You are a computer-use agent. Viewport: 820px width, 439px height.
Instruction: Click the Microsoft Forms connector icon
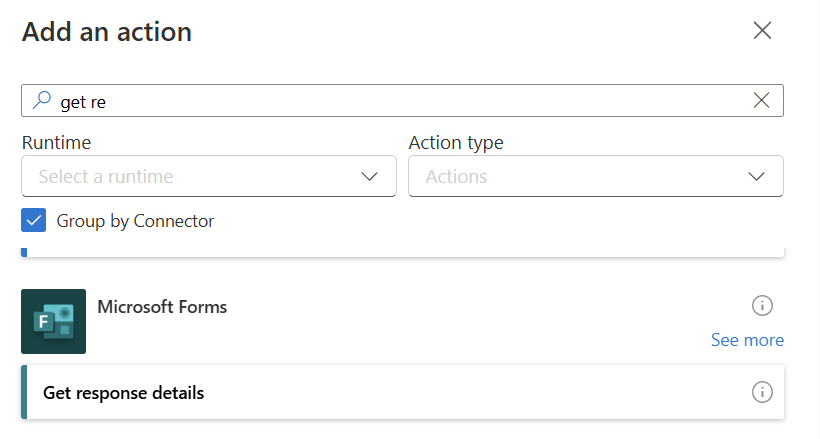[53, 321]
